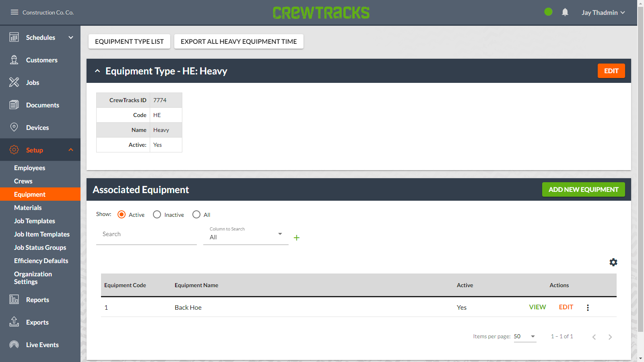This screenshot has height=362, width=644.
Task: Open table column settings gear
Action: pos(613,262)
